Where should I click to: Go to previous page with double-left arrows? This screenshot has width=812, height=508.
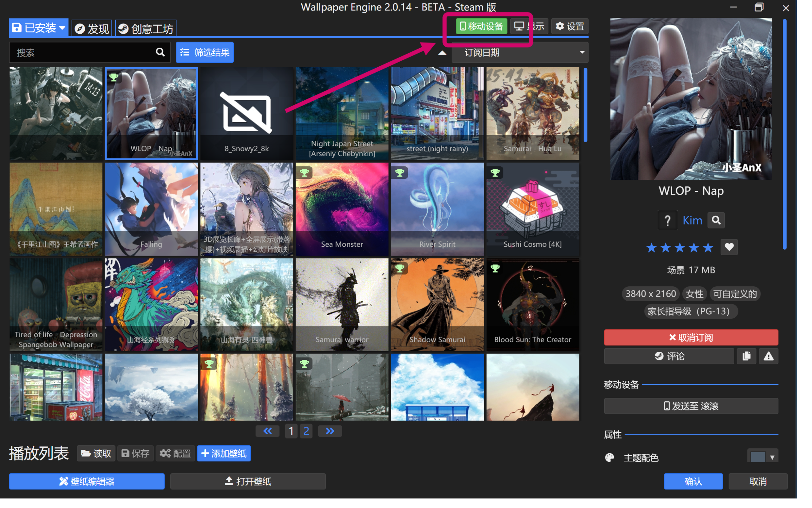[267, 431]
